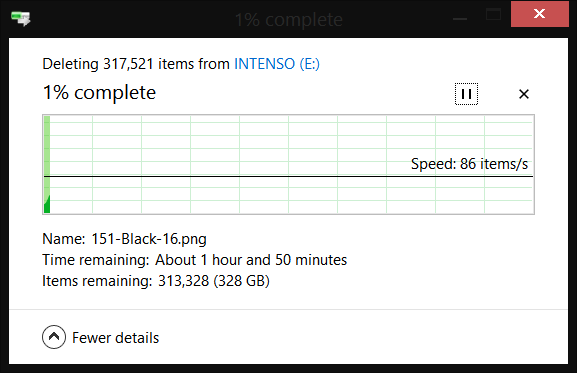577x373 pixels.
Task: Click the Fewer details label
Action: click(116, 338)
